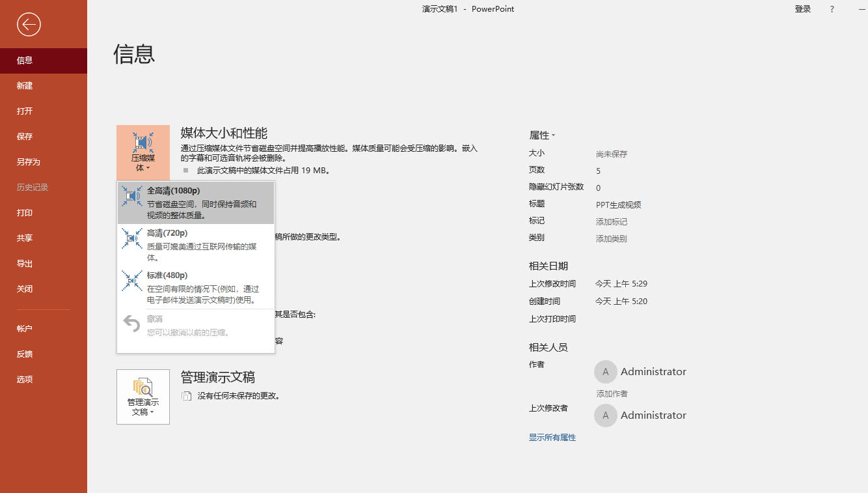Choose 全高清(1080p) compression option
Screen dimensions: 868x493
(196, 203)
